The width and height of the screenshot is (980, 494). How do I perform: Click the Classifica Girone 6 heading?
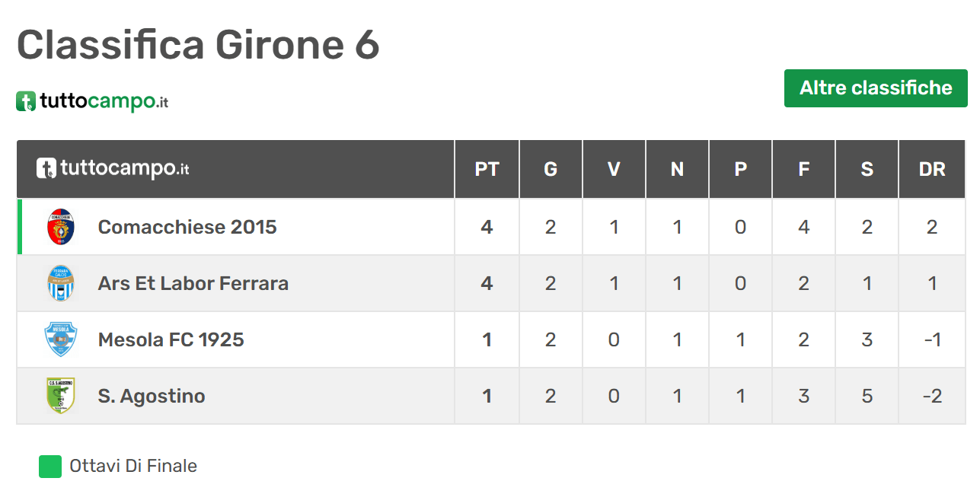click(x=198, y=45)
